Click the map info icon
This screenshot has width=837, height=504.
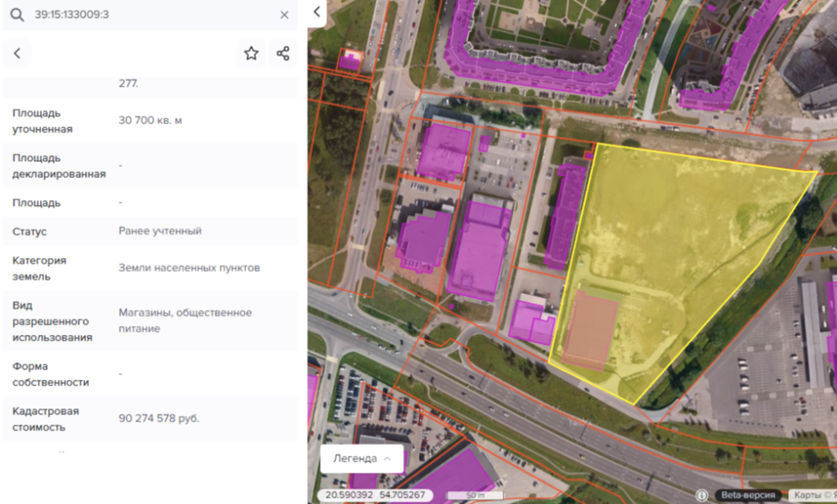pyautogui.click(x=701, y=495)
